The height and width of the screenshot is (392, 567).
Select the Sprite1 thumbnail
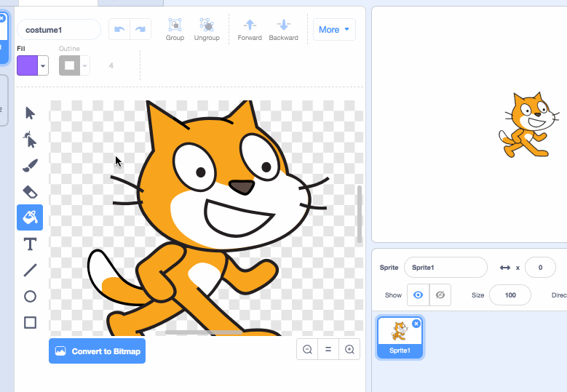pyautogui.click(x=400, y=337)
